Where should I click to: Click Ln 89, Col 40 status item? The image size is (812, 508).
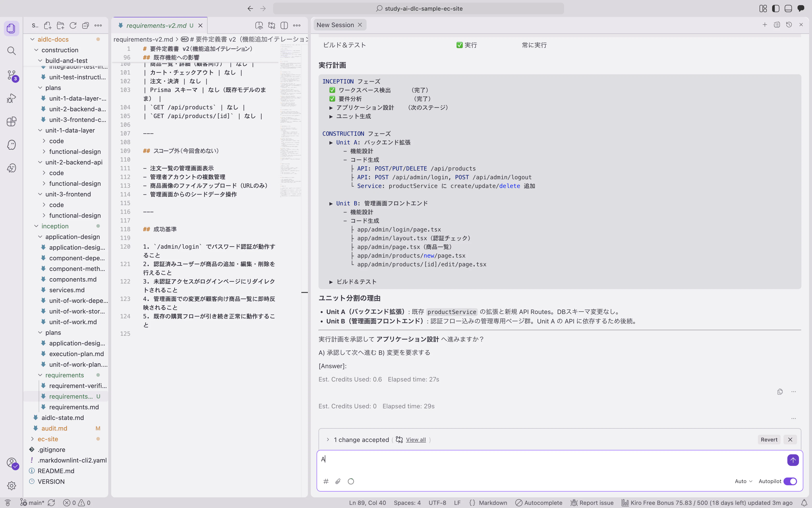367,503
